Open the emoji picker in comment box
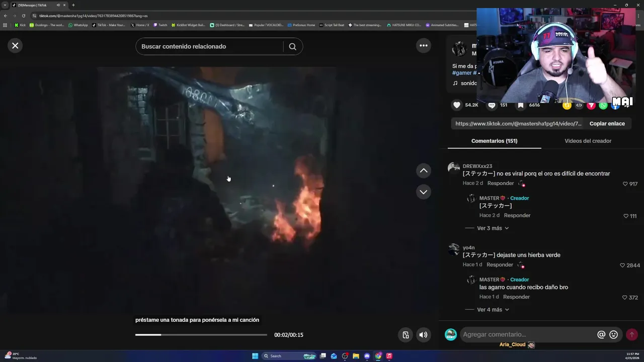Screen dimensions: 644x362 613,334
